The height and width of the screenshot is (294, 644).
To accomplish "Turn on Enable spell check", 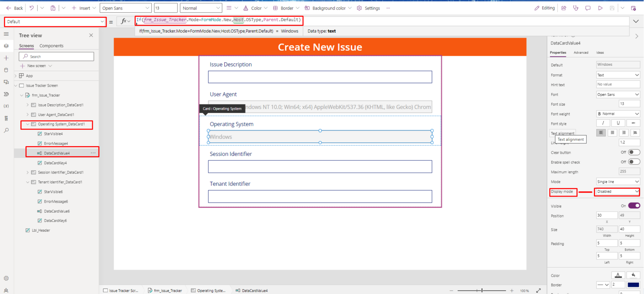I will (633, 162).
